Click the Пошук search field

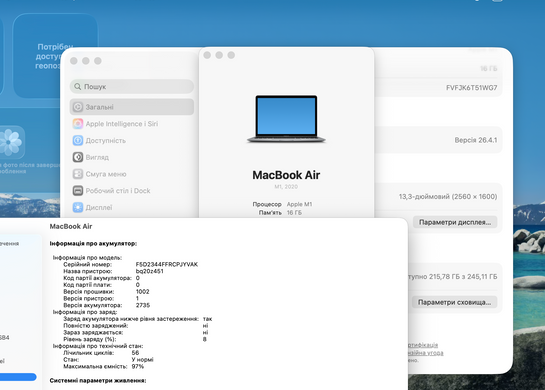click(132, 87)
